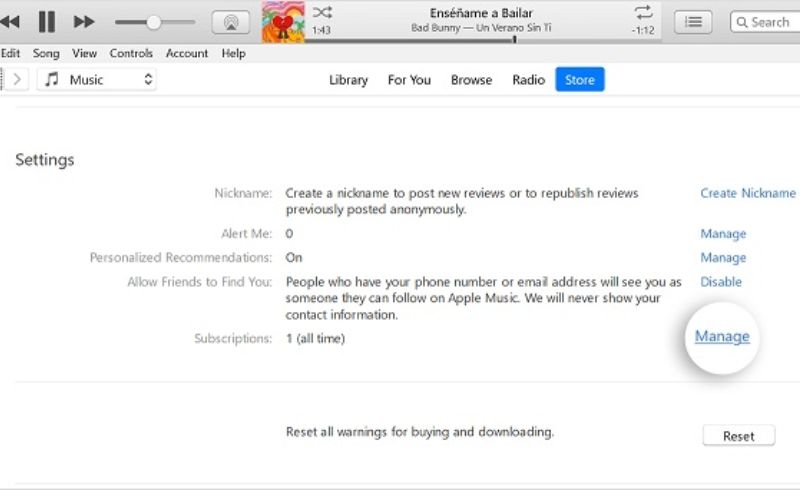This screenshot has width=800, height=492.
Task: Toggle shuffle playback icon
Action: point(322,12)
